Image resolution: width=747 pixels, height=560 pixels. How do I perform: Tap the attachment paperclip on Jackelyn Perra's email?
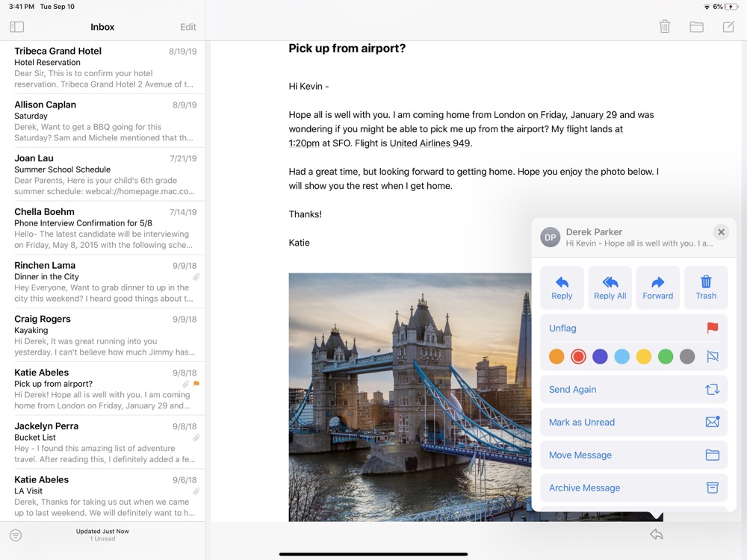196,437
